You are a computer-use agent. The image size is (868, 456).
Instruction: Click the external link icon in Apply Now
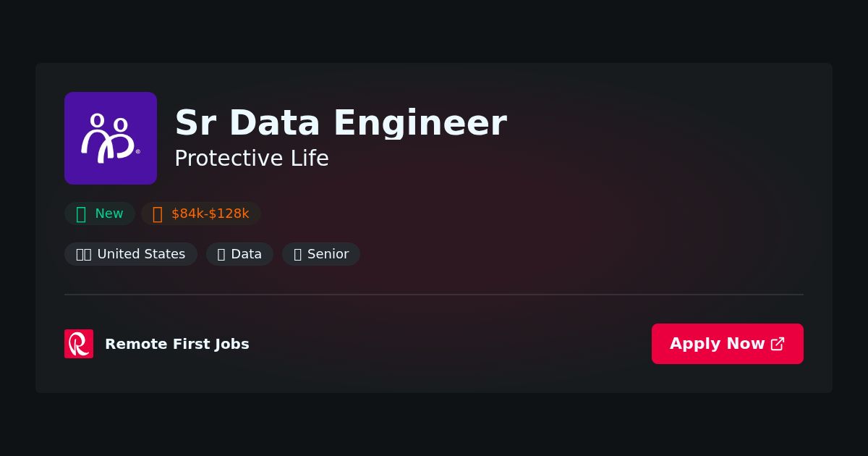[778, 344]
